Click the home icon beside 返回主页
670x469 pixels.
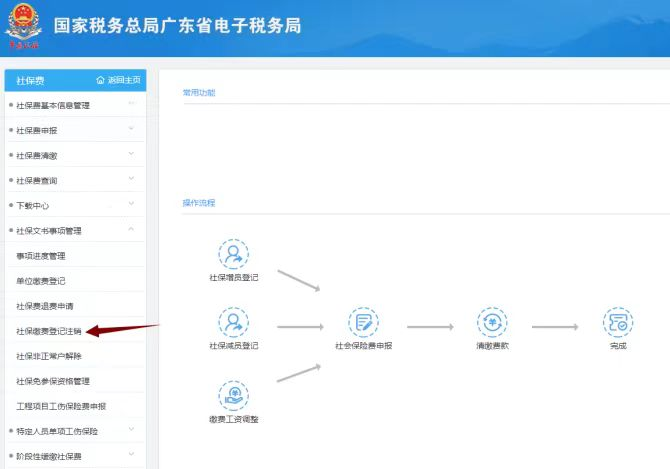point(100,80)
